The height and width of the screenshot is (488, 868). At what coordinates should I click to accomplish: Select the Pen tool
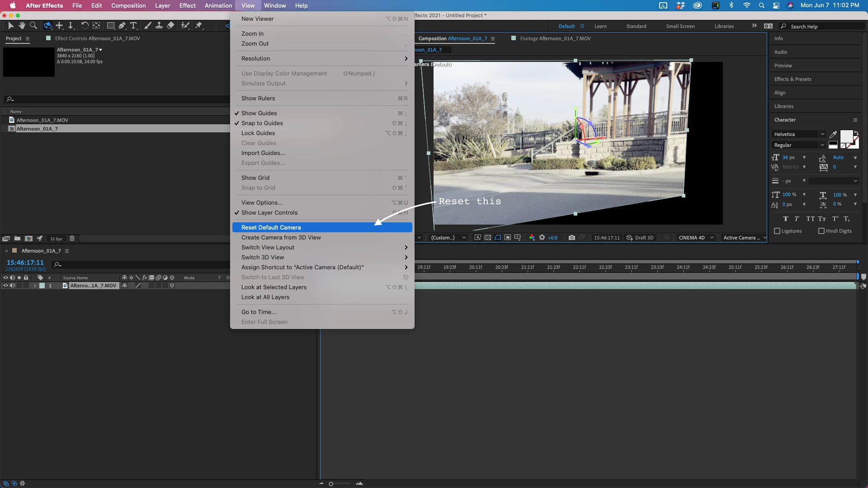point(122,26)
